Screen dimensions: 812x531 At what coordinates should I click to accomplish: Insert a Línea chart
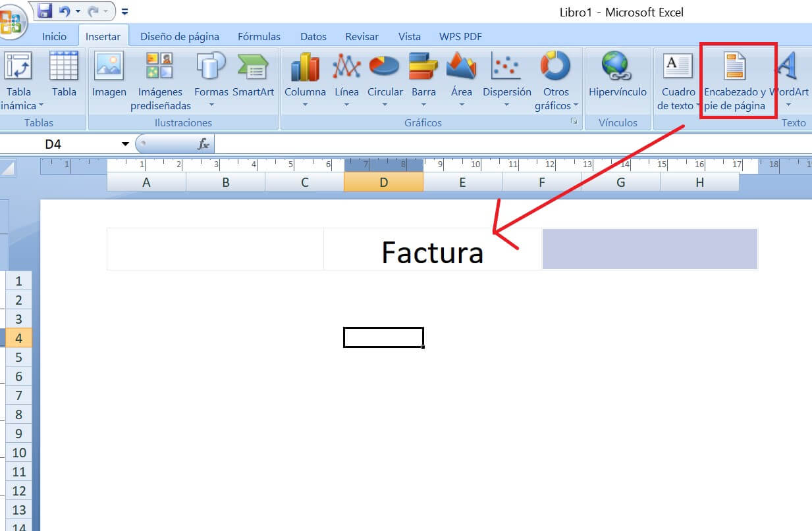pyautogui.click(x=346, y=80)
